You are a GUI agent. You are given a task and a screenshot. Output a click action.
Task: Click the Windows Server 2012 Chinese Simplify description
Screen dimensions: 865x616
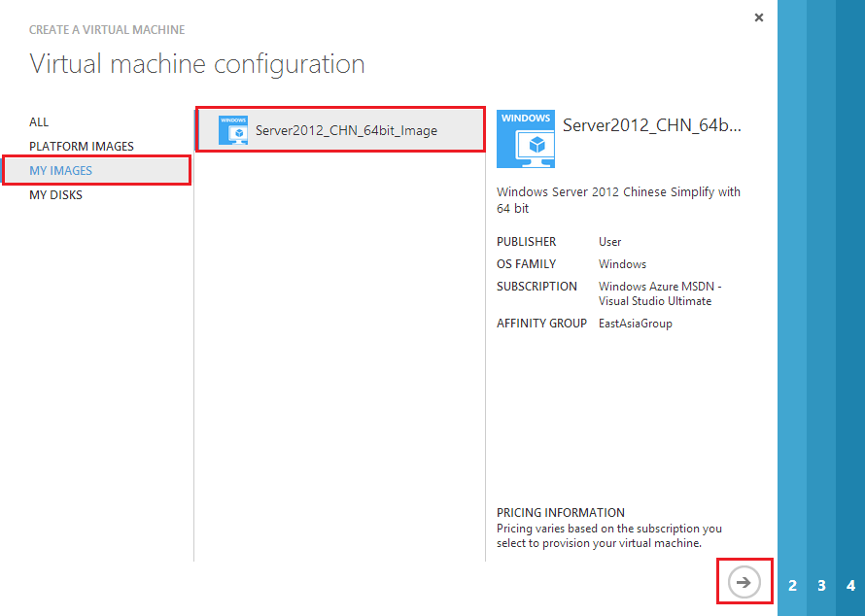click(618, 200)
